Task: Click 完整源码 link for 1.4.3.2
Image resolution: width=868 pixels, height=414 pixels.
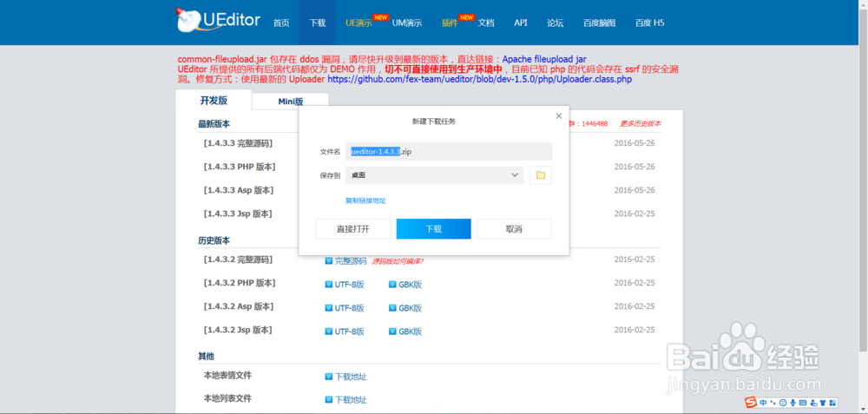Action: click(351, 260)
